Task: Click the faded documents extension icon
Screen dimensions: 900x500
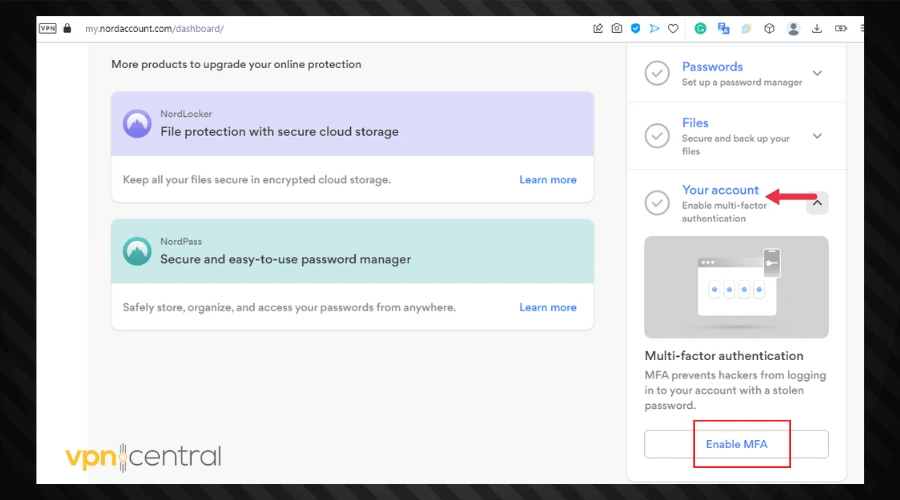Action: click(746, 28)
